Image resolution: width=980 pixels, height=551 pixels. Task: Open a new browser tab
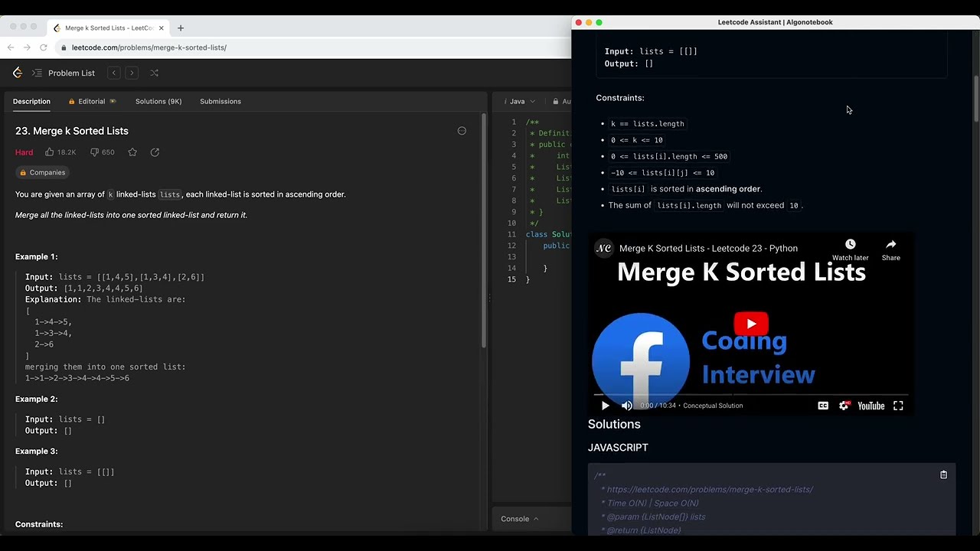(181, 28)
